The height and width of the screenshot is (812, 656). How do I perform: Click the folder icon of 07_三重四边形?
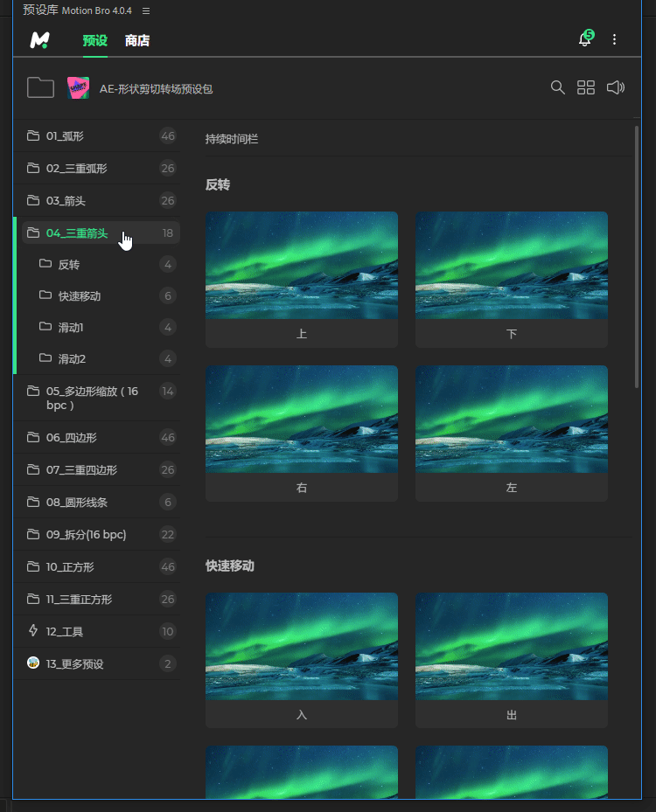(x=33, y=469)
